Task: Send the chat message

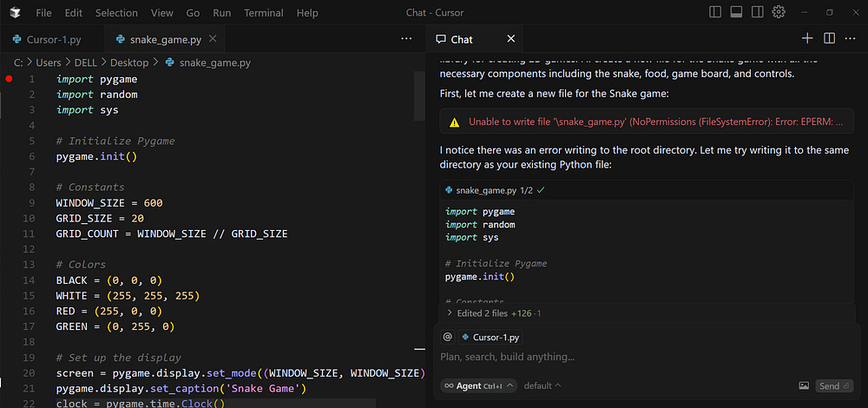Action: (833, 385)
